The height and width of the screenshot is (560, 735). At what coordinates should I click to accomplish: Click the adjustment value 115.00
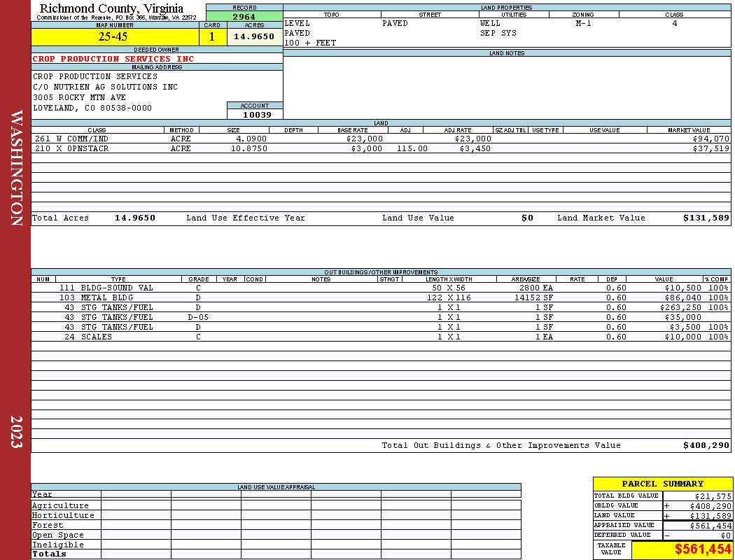[412, 148]
